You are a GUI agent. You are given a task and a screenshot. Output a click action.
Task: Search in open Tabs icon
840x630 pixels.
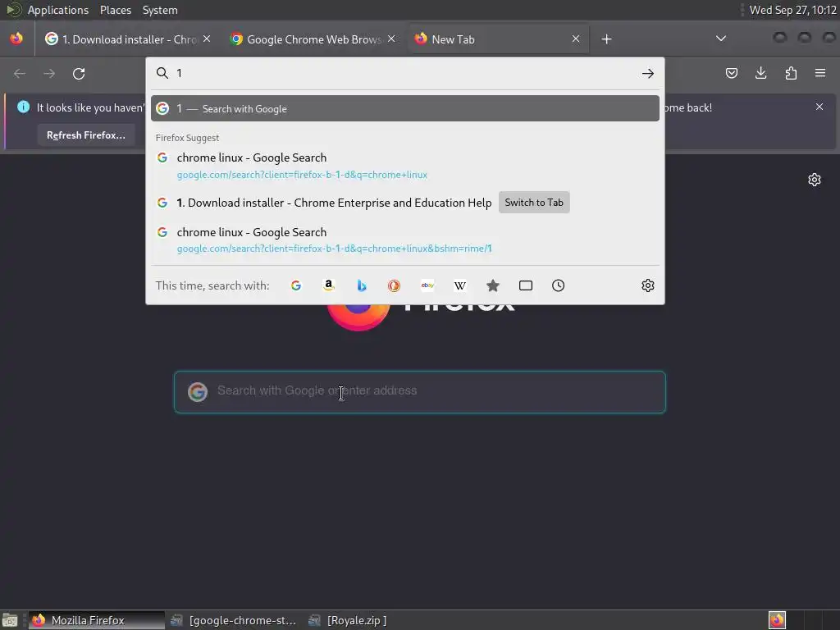[x=526, y=285]
